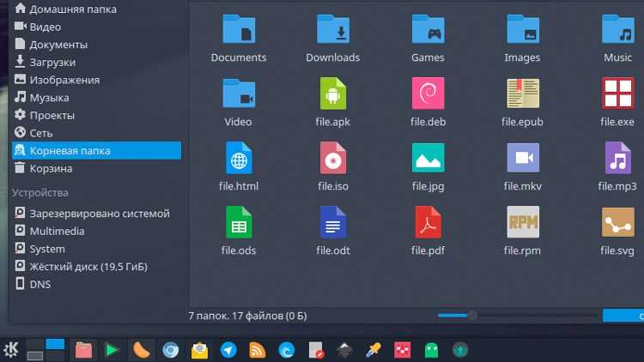
Task: Switch to the top-right virtual desktop in the pager
Action: click(x=55, y=344)
